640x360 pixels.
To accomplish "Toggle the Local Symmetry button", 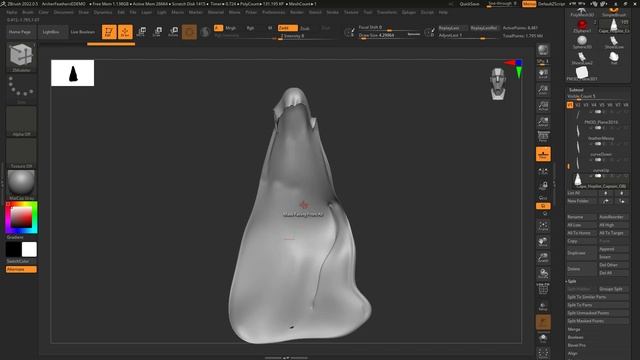I will click(x=543, y=172).
